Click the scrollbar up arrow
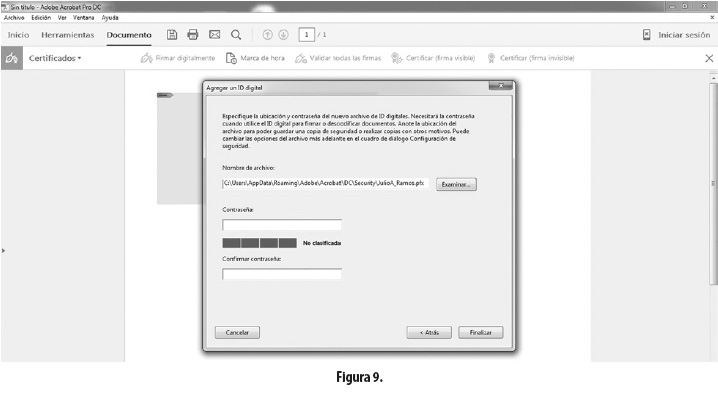 pos(713,78)
